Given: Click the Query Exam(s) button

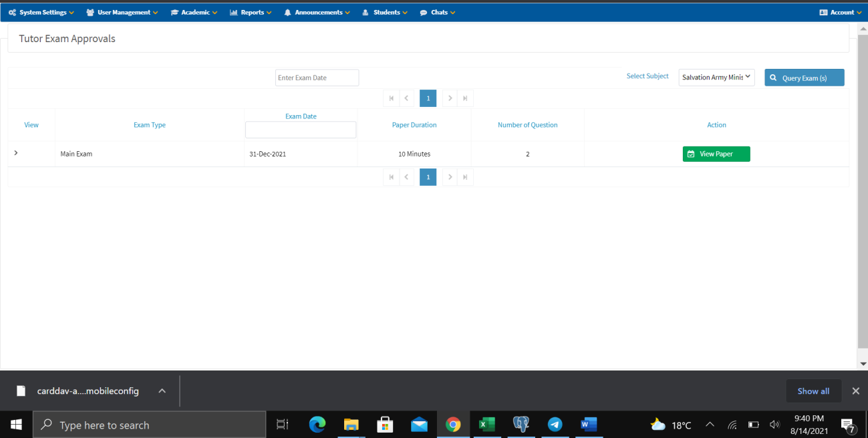Looking at the screenshot, I should coord(804,78).
